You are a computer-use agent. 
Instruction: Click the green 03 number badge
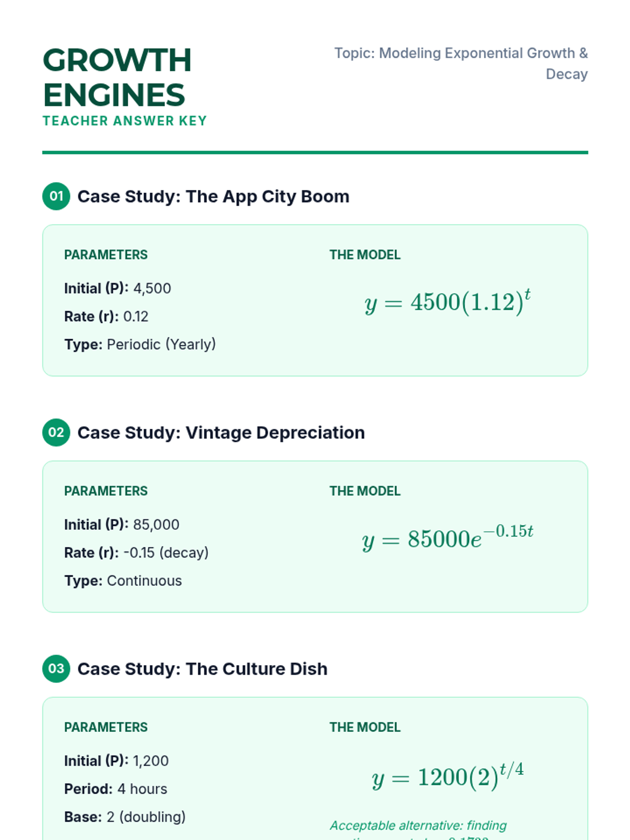pyautogui.click(x=56, y=669)
